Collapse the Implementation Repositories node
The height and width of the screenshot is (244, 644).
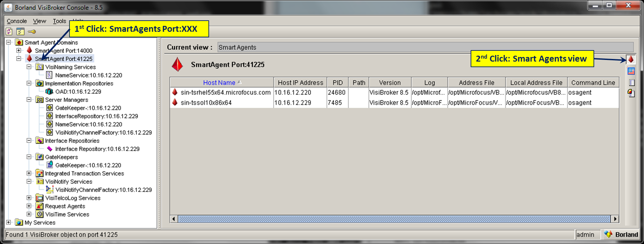pos(29,83)
